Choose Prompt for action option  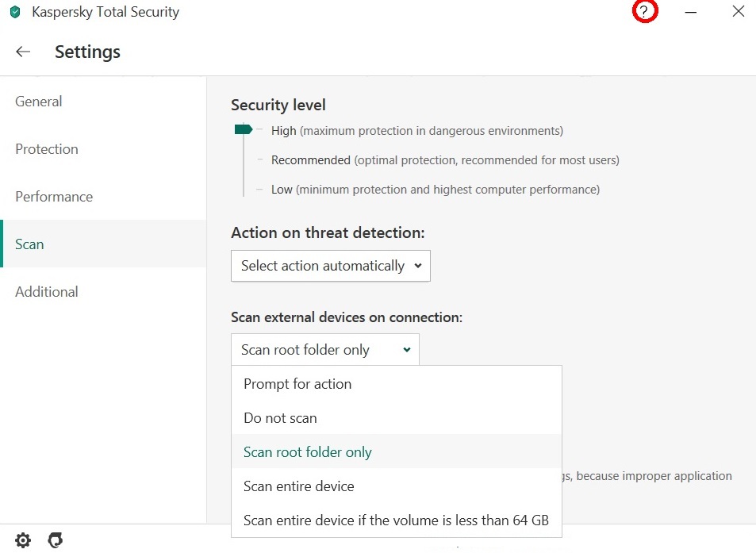pyautogui.click(x=397, y=384)
